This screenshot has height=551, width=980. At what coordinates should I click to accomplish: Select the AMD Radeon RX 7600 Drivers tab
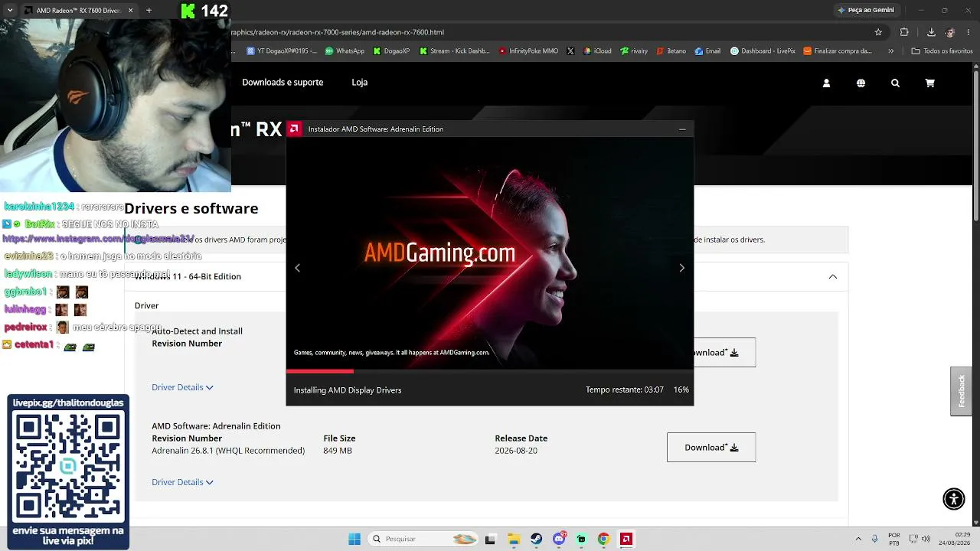77,11
